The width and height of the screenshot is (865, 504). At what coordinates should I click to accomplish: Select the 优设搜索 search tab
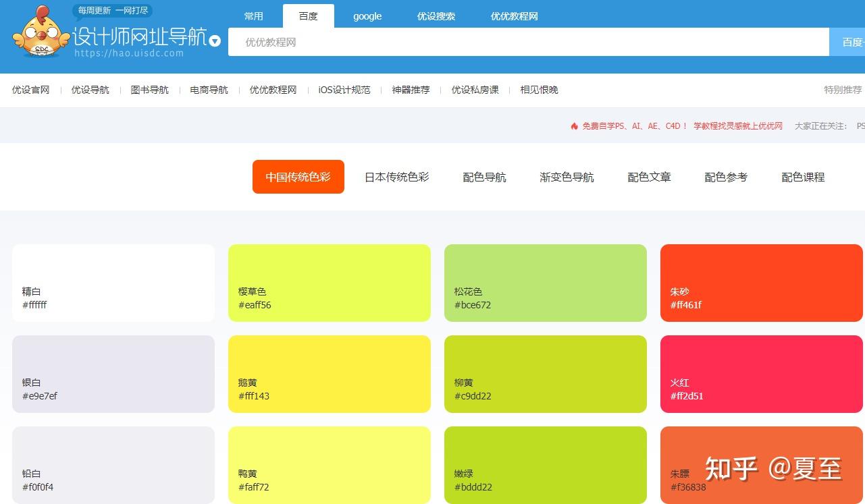coord(436,16)
